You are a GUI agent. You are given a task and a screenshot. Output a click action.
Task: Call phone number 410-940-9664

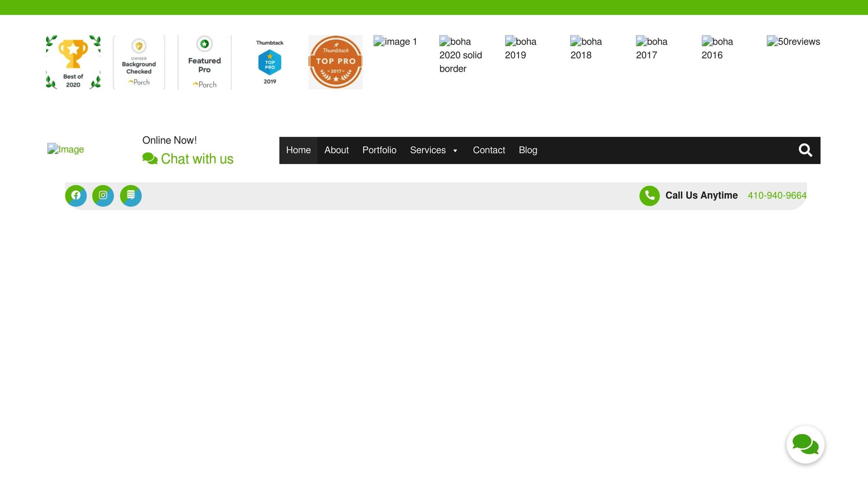(x=777, y=196)
